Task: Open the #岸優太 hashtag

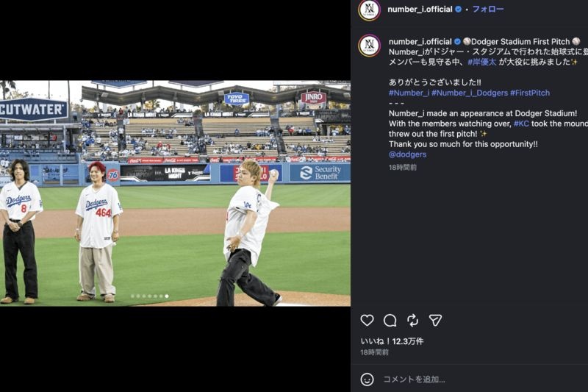Action: [482, 62]
